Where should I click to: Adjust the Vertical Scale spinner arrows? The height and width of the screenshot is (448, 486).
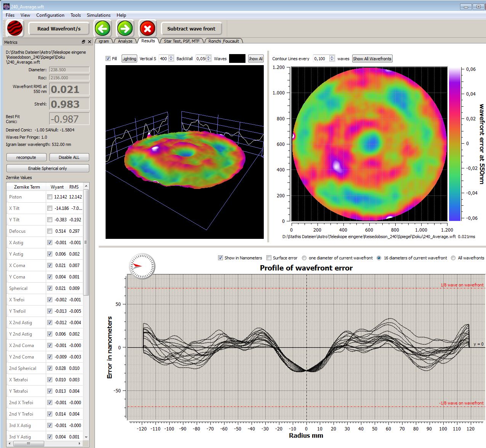171,59
